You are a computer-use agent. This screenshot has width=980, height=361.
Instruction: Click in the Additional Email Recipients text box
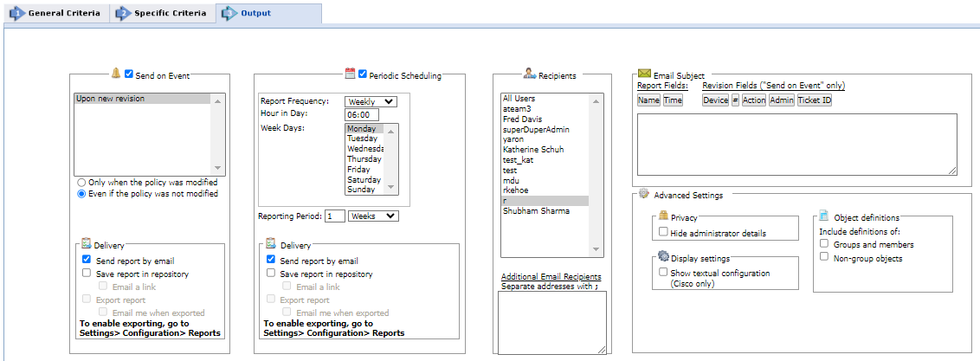click(552, 321)
